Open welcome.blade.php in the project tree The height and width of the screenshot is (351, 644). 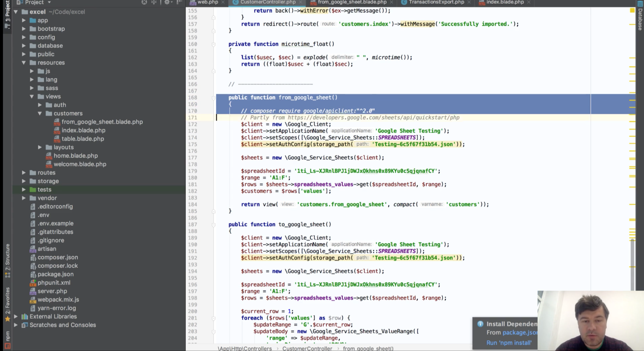[x=80, y=164]
